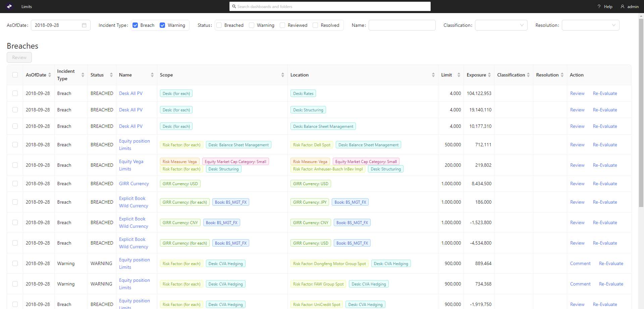Re-Evaluate the Desk: Structuring breach
This screenshot has height=309, width=644.
[x=605, y=110]
